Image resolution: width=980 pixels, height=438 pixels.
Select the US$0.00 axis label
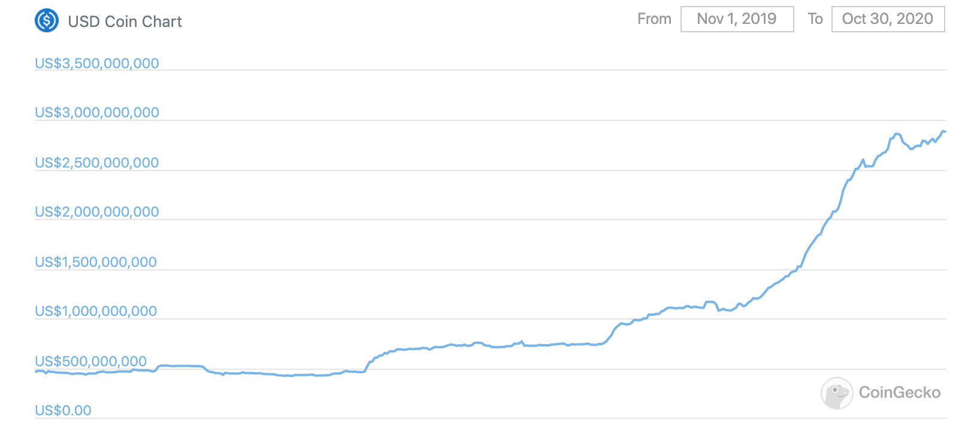point(63,410)
